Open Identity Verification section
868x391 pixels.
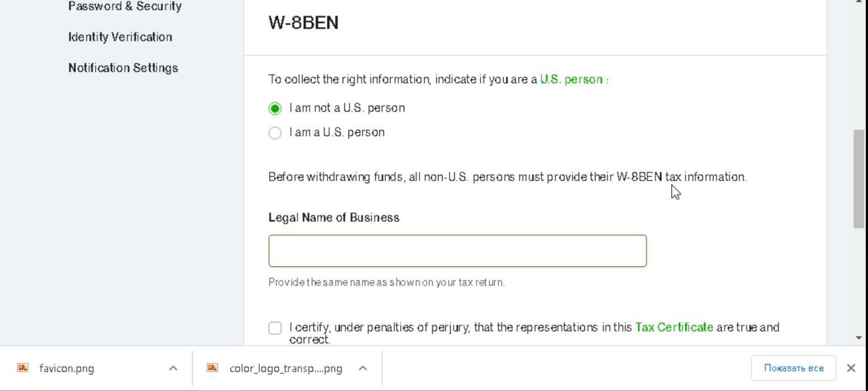click(120, 37)
